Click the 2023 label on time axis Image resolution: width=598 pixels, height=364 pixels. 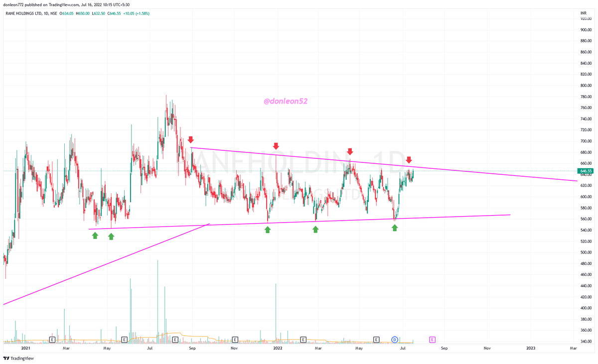click(x=531, y=349)
